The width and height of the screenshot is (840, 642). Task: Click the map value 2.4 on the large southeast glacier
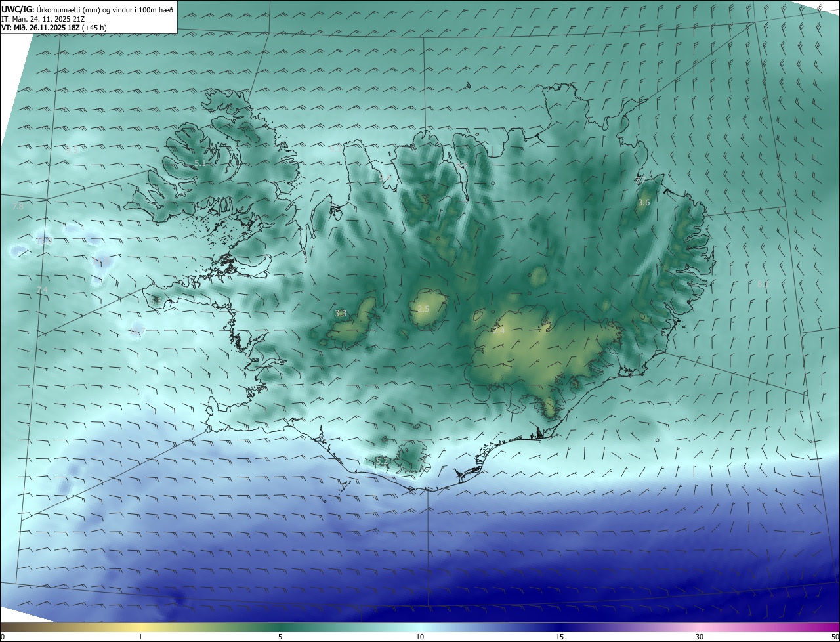pyautogui.click(x=499, y=331)
